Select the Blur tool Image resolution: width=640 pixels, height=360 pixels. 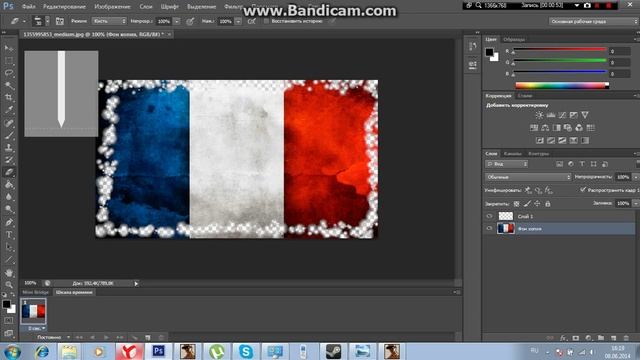tap(9, 197)
